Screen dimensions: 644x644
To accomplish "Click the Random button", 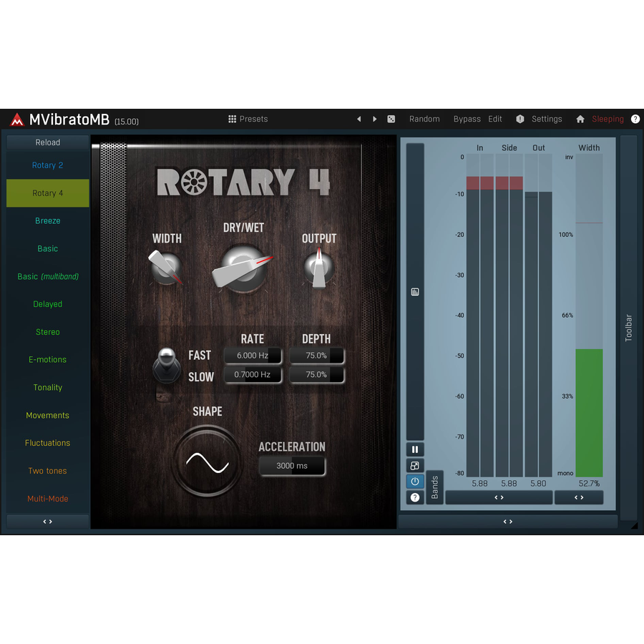I will tap(424, 119).
